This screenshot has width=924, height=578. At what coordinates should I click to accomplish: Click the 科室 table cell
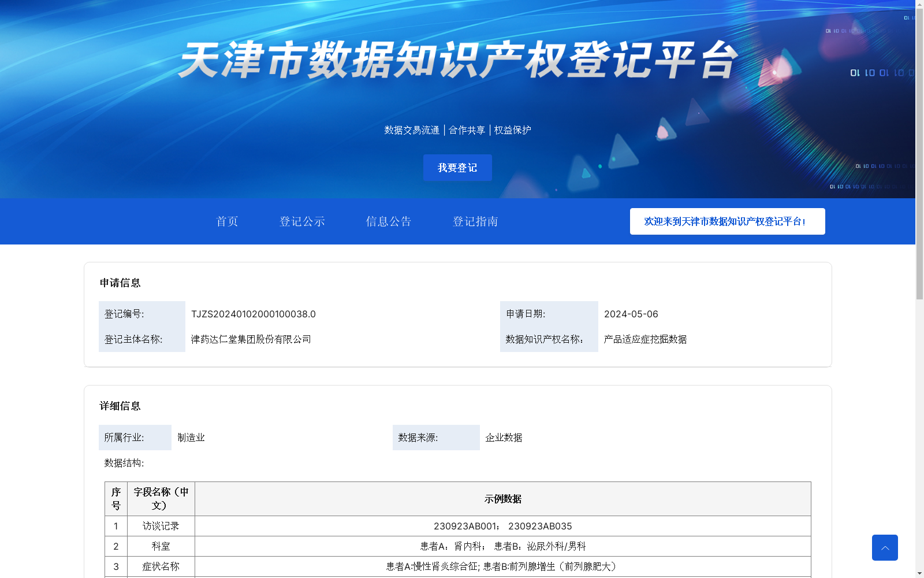click(x=161, y=546)
